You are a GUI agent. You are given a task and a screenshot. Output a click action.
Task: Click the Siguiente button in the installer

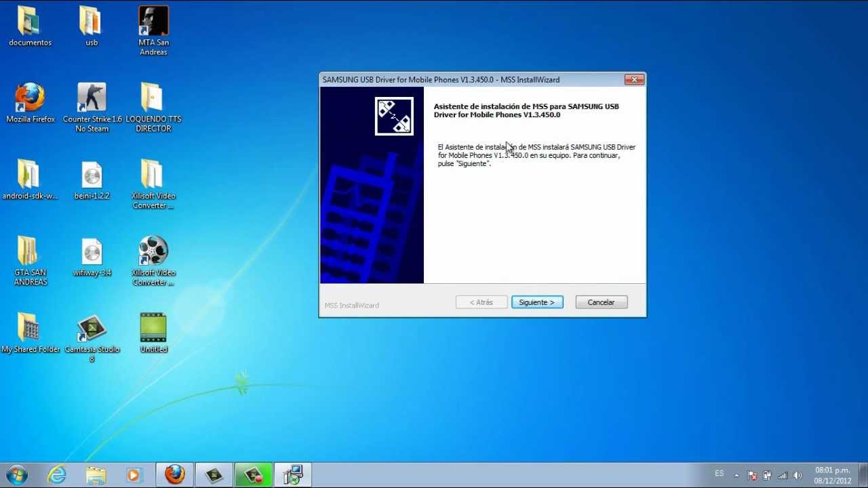click(537, 302)
